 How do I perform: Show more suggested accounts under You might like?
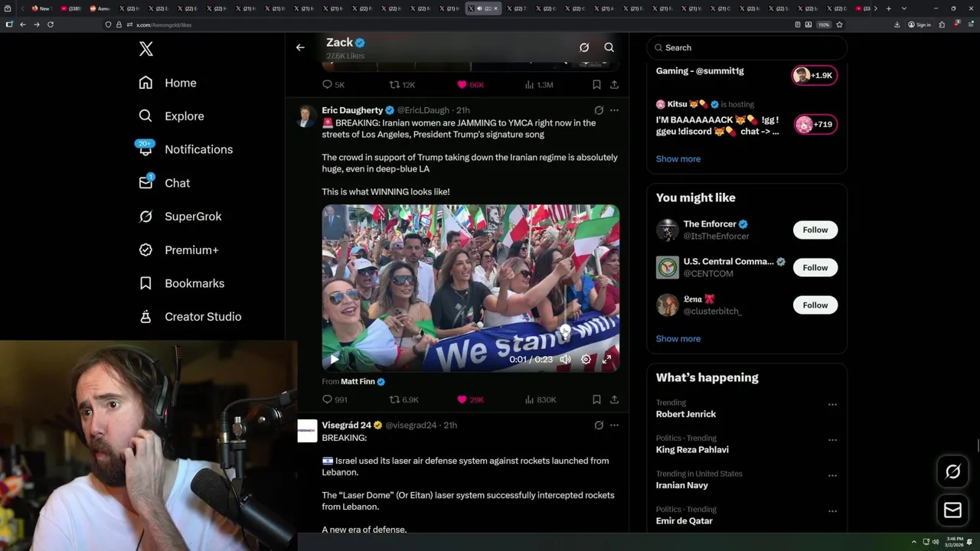point(678,339)
